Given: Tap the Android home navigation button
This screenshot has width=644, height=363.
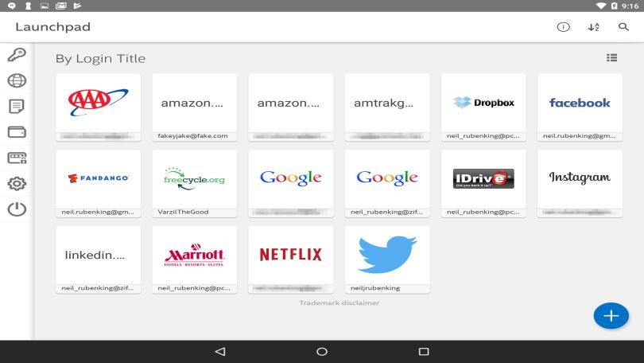Looking at the screenshot, I should (x=322, y=352).
